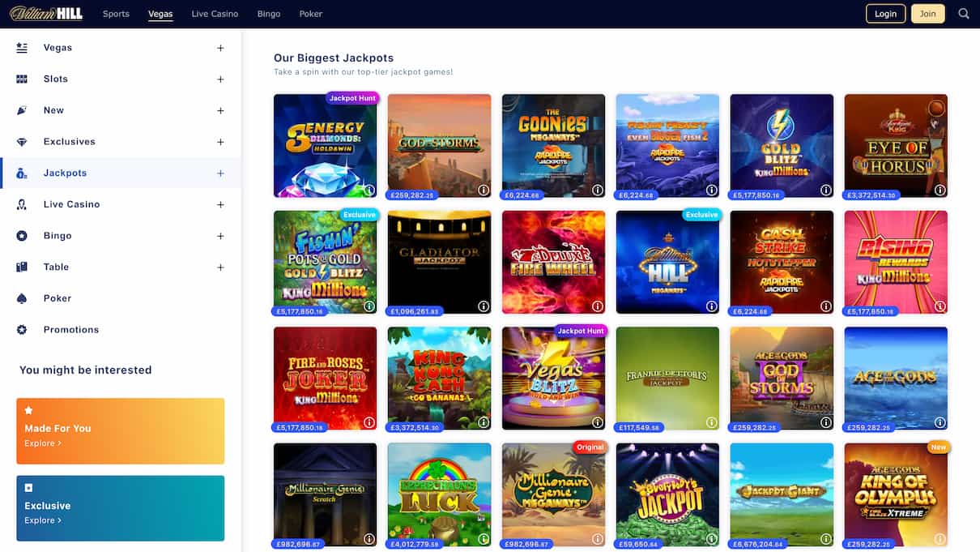980x552 pixels.
Task: Click the Vegas sidebar icon
Action: 22,48
